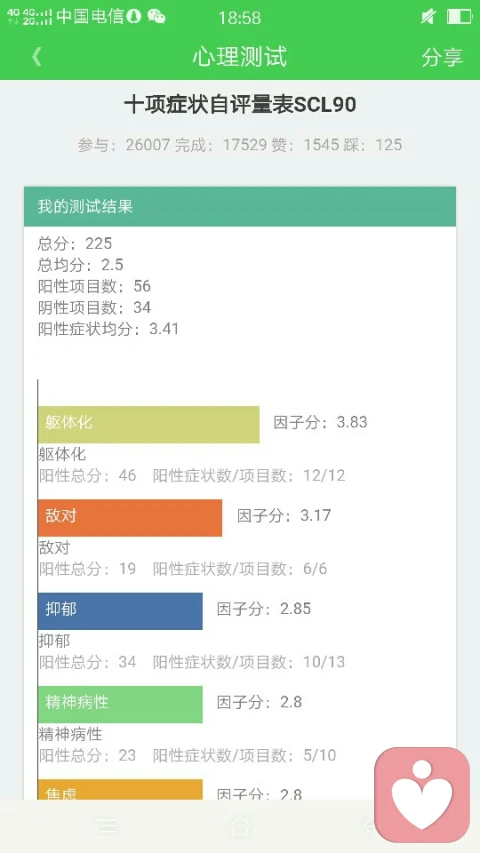Select the 敌对 orange bar
The image size is (480, 853).
130,517
